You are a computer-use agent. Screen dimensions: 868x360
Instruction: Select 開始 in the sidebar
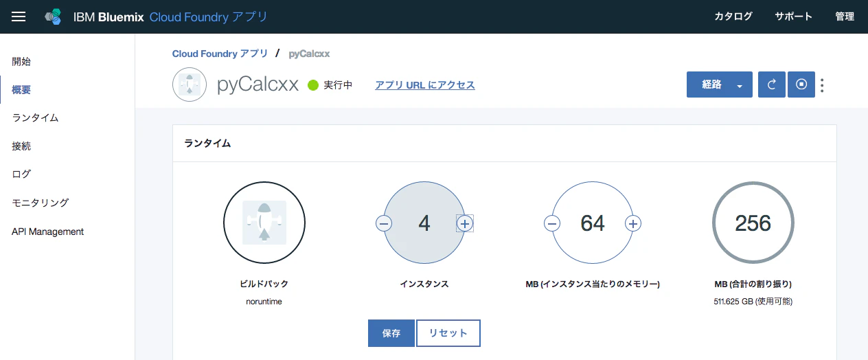pos(21,61)
